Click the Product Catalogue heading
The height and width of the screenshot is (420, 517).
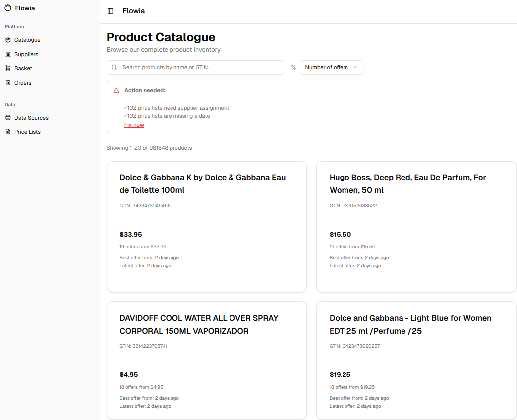pyautogui.click(x=161, y=37)
